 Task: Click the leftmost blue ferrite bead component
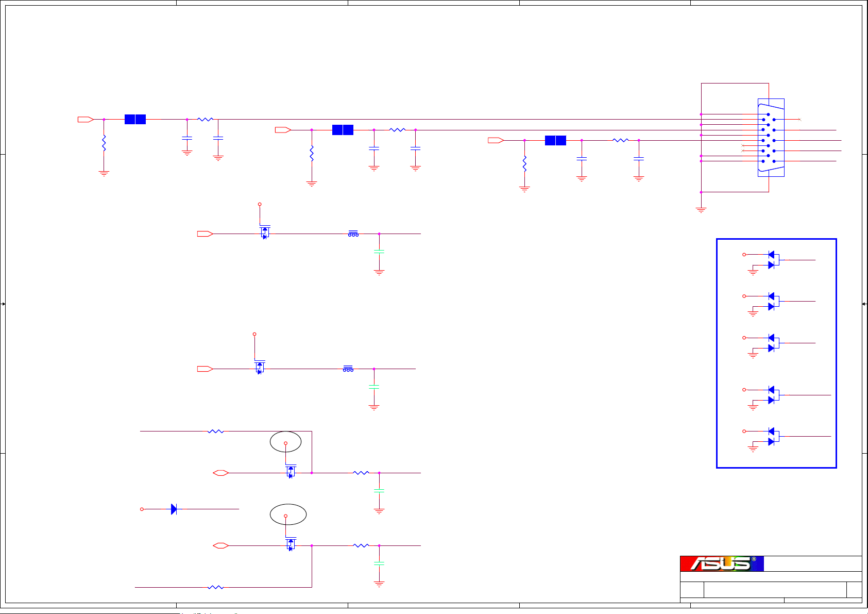(135, 120)
